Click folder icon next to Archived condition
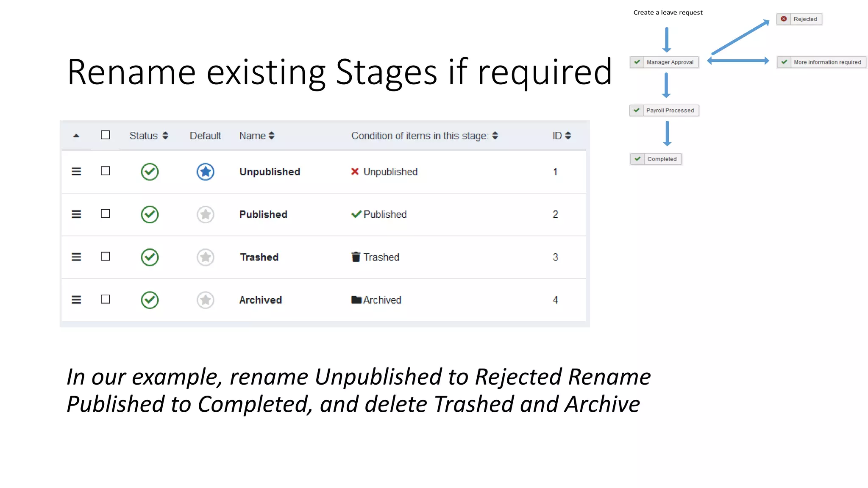 (356, 300)
